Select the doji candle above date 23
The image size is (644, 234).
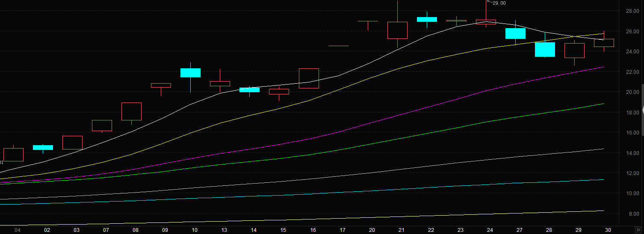pyautogui.click(x=456, y=20)
